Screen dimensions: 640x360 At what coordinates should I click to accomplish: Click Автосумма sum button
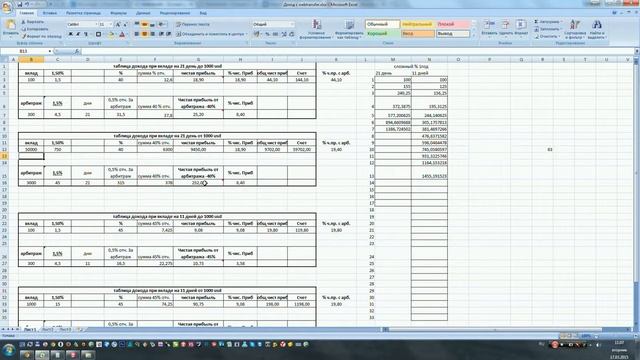(x=548, y=22)
